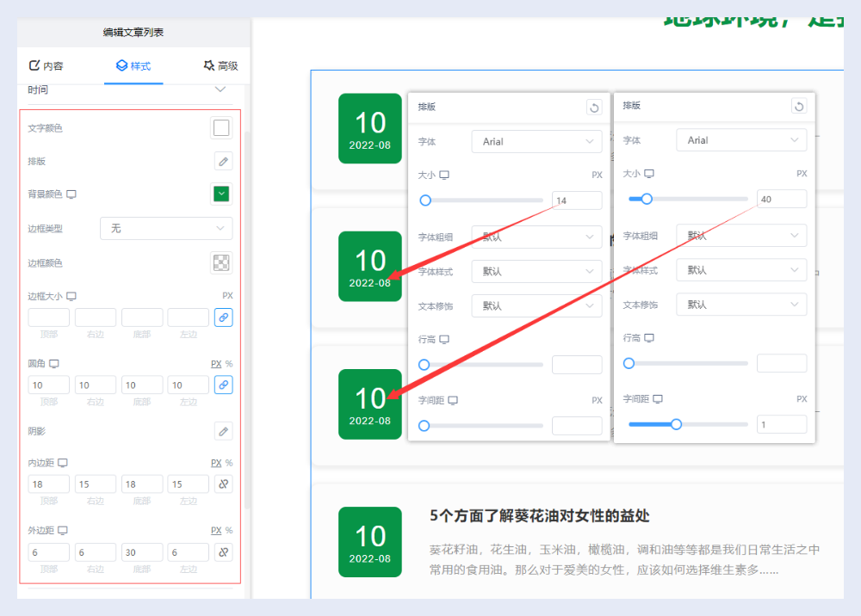Viewport: 861px width, 616px height.
Task: Open the Arial 字体 dropdown in left popup
Action: tap(536, 140)
